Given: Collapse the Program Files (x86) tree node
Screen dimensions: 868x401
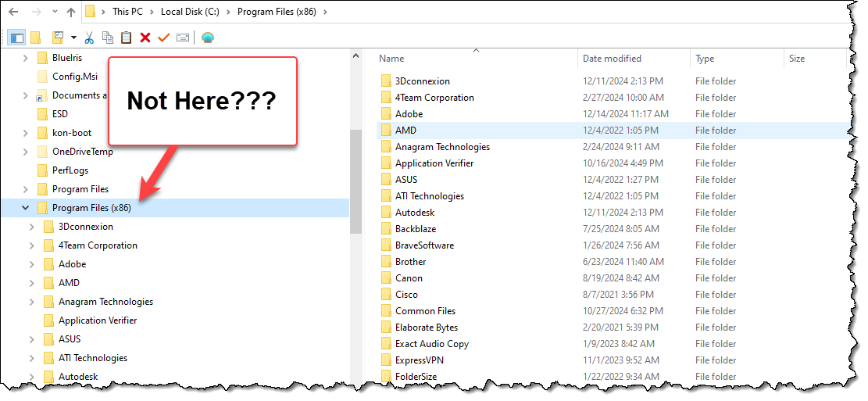Looking at the screenshot, I should pos(26,208).
